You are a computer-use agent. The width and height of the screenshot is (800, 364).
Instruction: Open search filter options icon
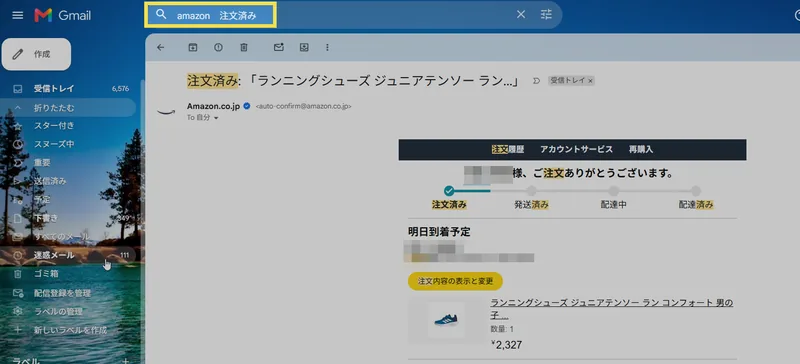pyautogui.click(x=546, y=15)
